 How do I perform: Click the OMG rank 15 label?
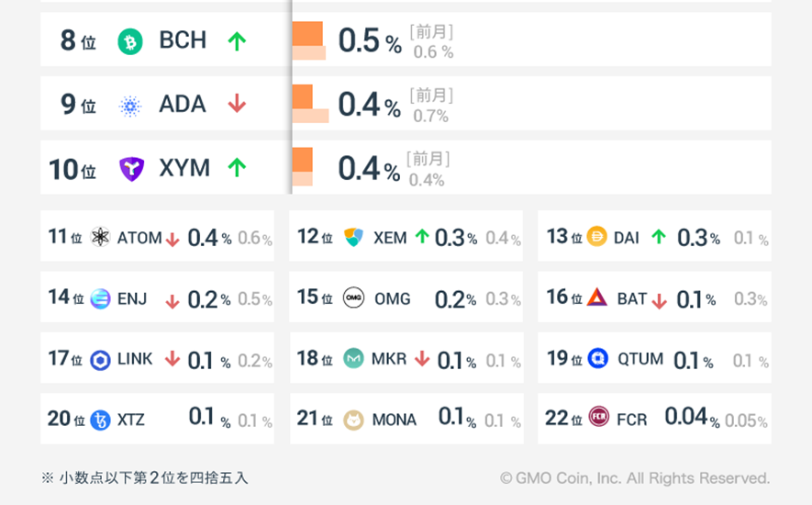coord(392,298)
